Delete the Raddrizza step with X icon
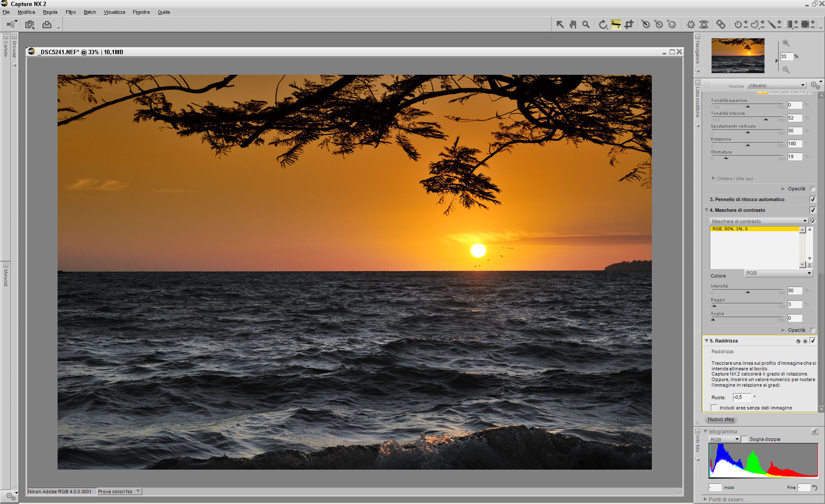The width and height of the screenshot is (825, 504). pos(805,341)
